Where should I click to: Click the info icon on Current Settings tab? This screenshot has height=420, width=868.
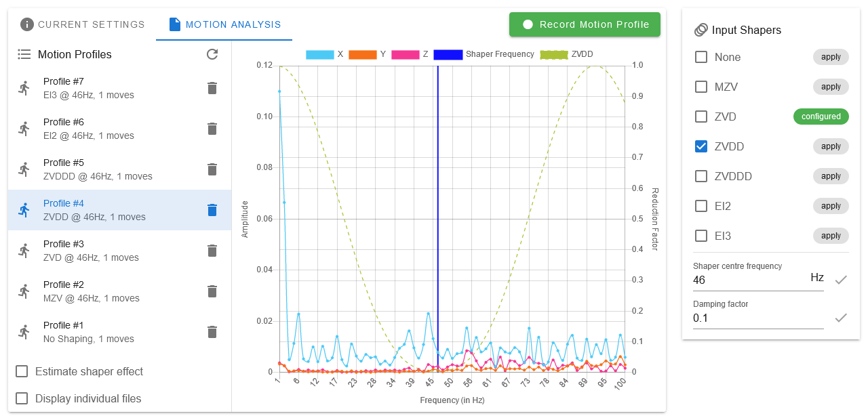click(27, 24)
